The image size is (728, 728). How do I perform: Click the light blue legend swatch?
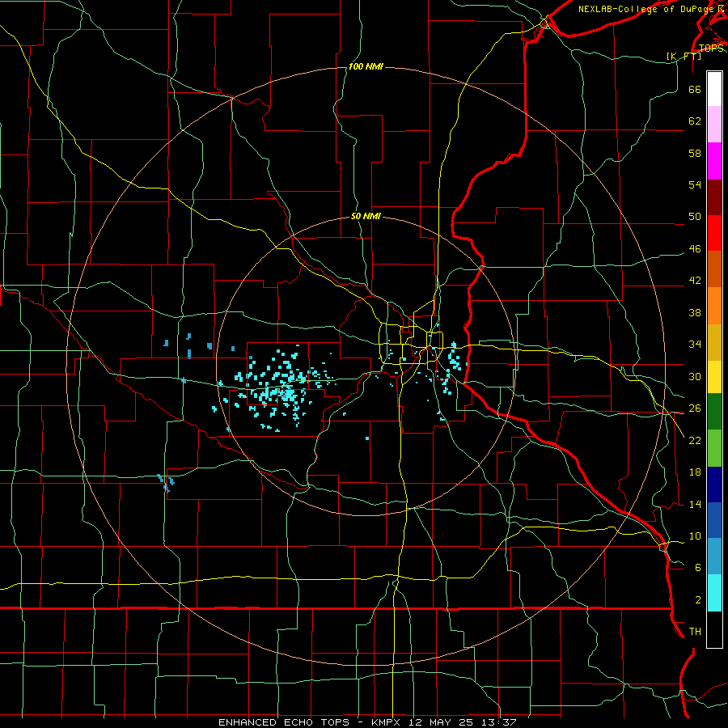click(x=714, y=557)
